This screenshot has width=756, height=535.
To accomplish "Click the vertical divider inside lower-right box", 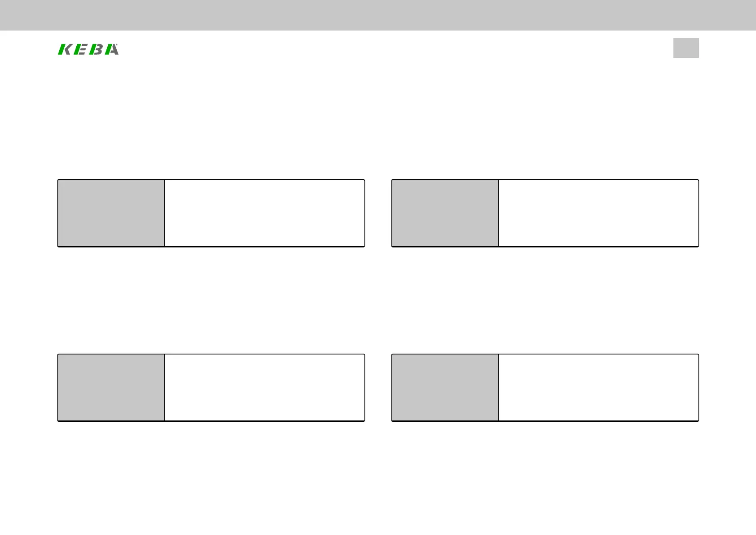I will pos(499,387).
